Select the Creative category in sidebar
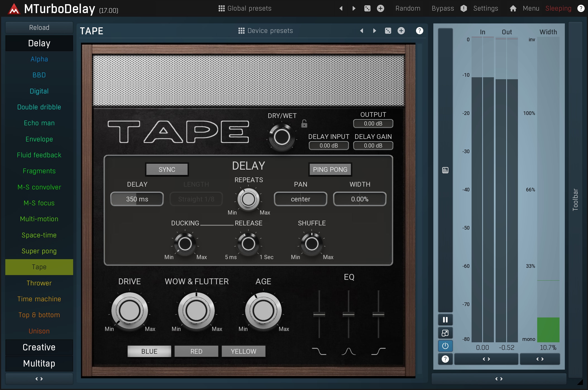 (x=39, y=347)
